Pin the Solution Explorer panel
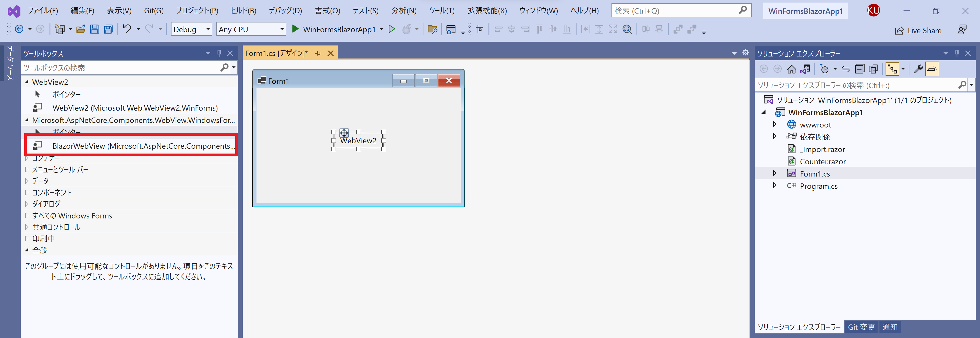Screen dimensions: 980x338 tap(957, 53)
